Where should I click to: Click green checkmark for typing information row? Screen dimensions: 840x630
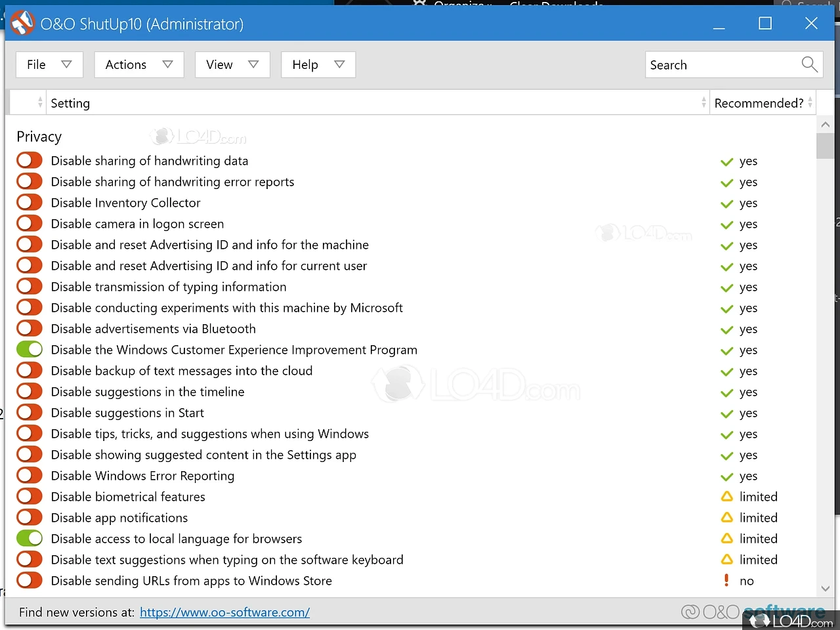pyautogui.click(x=726, y=287)
